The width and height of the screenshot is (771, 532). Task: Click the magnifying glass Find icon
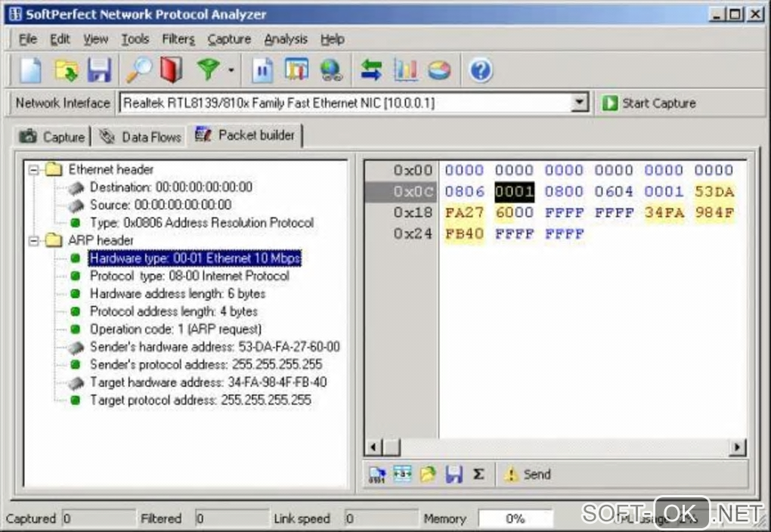pyautogui.click(x=139, y=70)
